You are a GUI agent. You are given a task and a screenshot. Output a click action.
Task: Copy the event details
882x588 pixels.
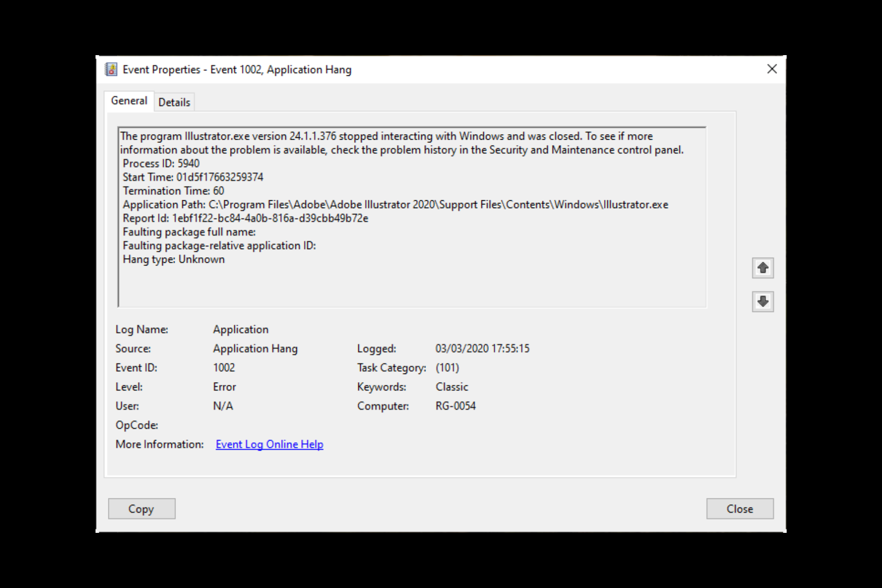pyautogui.click(x=141, y=509)
